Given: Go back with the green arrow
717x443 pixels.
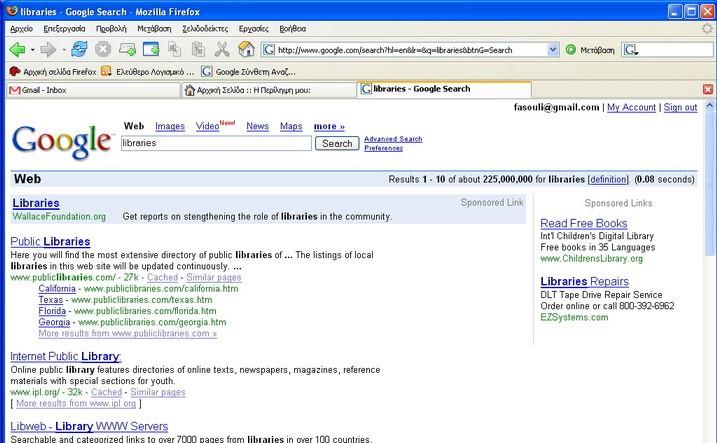Looking at the screenshot, I should point(17,49).
